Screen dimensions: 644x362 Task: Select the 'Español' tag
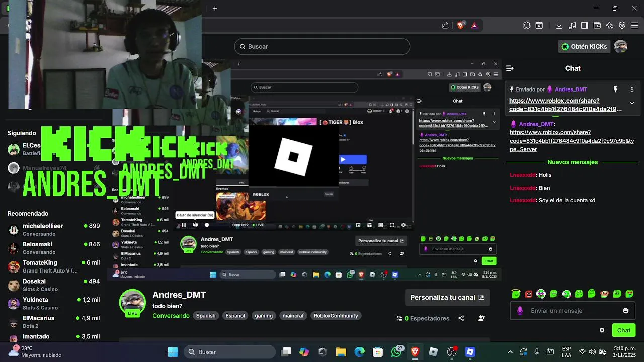click(x=235, y=316)
